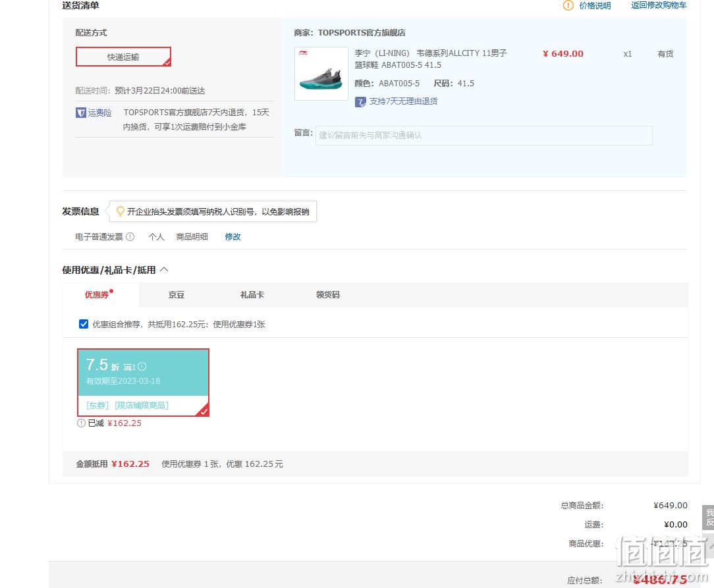
Task: Focus the 留言 message input field
Action: [483, 136]
